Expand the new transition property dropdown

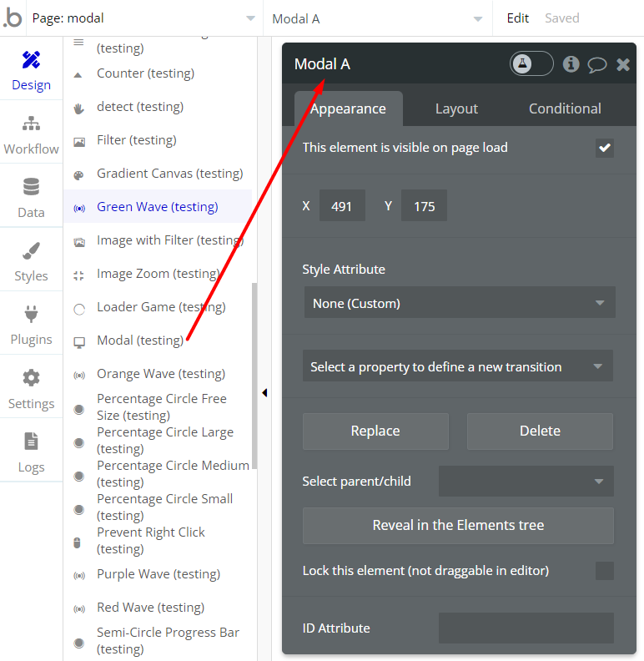coord(457,366)
